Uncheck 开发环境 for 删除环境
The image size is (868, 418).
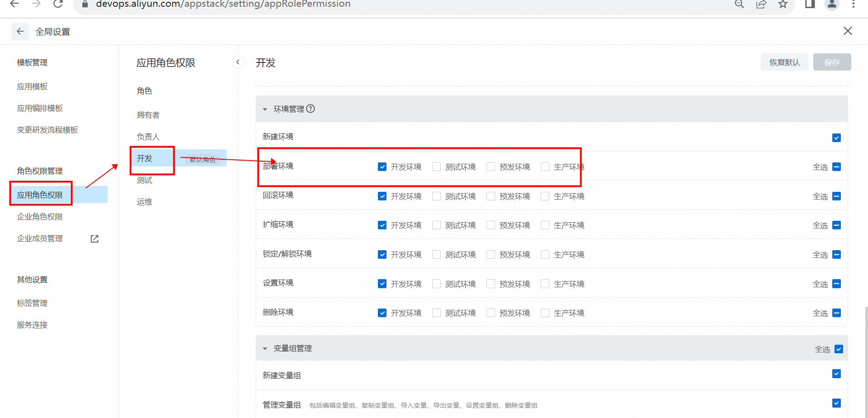click(382, 313)
